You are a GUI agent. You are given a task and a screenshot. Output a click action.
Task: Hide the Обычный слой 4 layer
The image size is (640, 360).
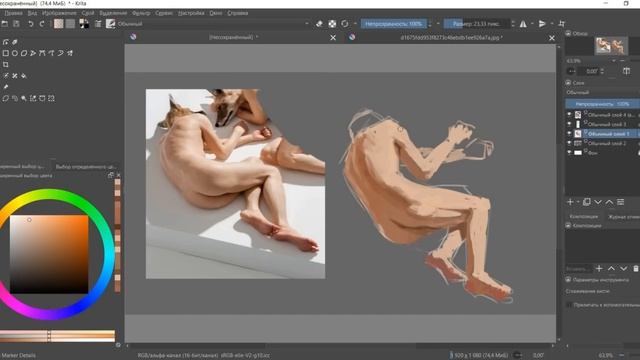569,115
